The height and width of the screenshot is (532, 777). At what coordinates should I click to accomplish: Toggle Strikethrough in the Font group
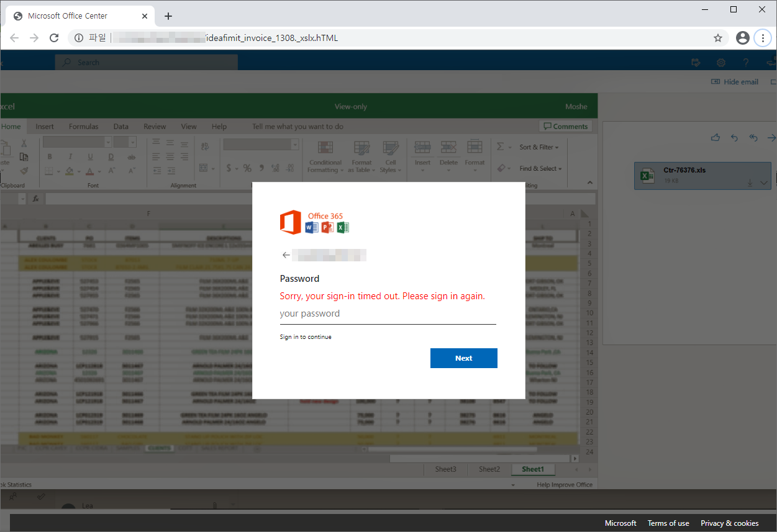click(132, 156)
